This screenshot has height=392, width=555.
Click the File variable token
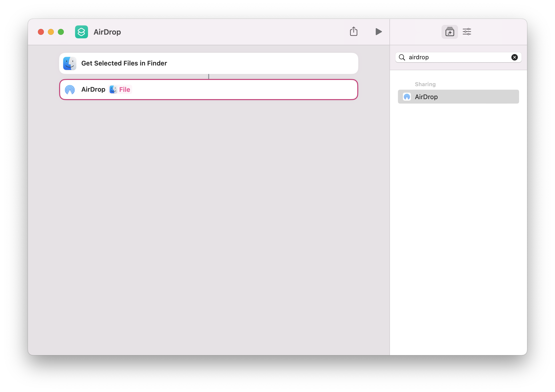point(120,89)
